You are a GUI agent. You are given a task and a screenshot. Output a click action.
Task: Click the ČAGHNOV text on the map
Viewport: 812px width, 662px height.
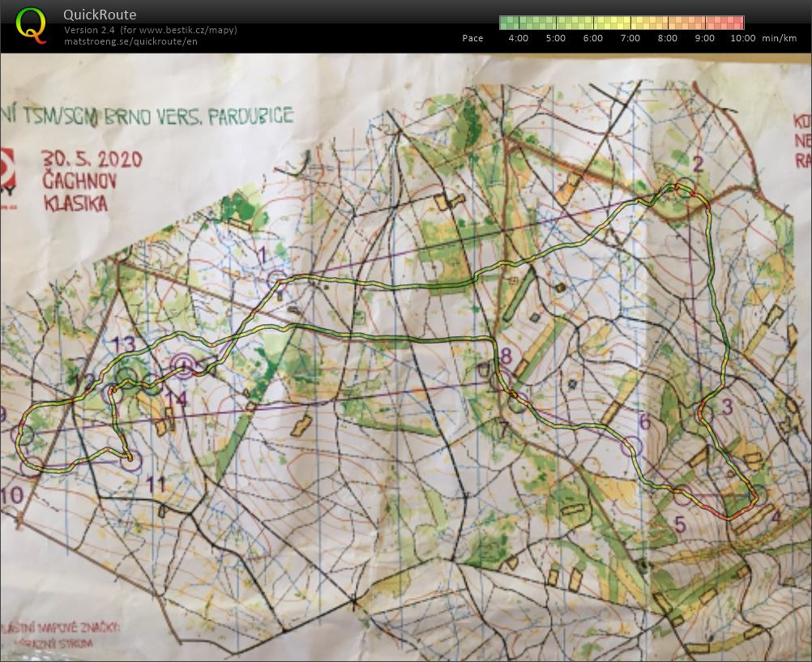click(79, 180)
